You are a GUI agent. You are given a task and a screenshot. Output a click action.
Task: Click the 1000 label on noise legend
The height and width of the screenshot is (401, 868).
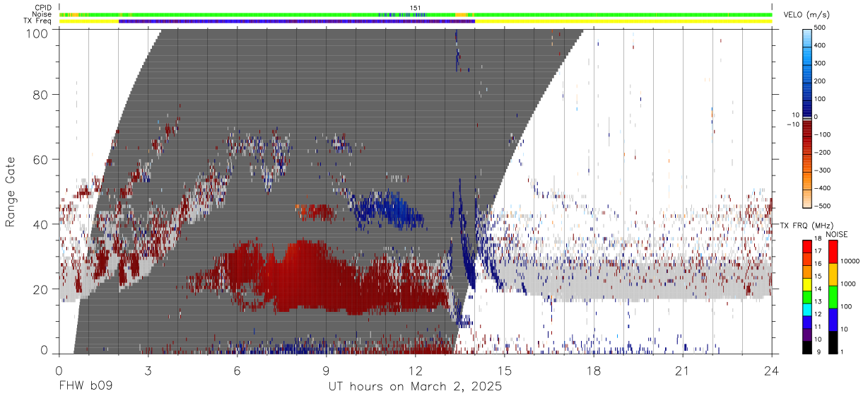[849, 284]
